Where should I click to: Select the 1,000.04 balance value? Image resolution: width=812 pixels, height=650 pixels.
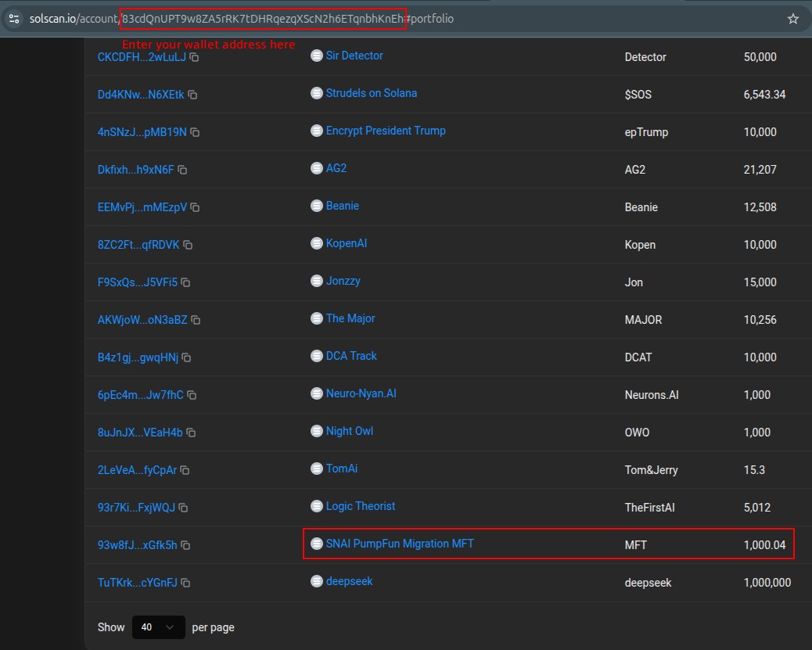point(764,545)
